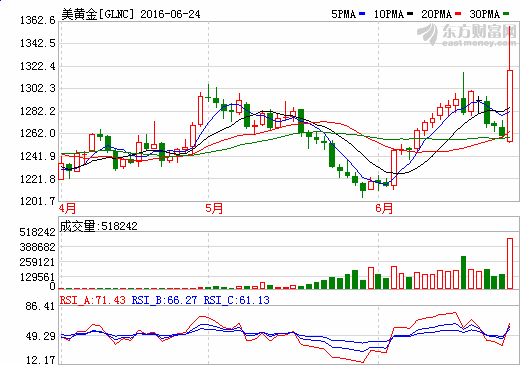Click the 1201.7 price axis label

pyautogui.click(x=38, y=201)
